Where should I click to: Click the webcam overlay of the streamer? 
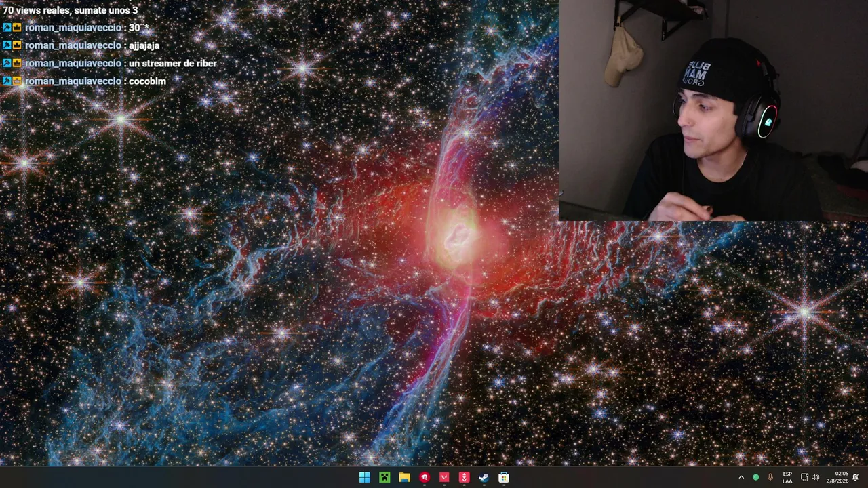pyautogui.click(x=713, y=110)
